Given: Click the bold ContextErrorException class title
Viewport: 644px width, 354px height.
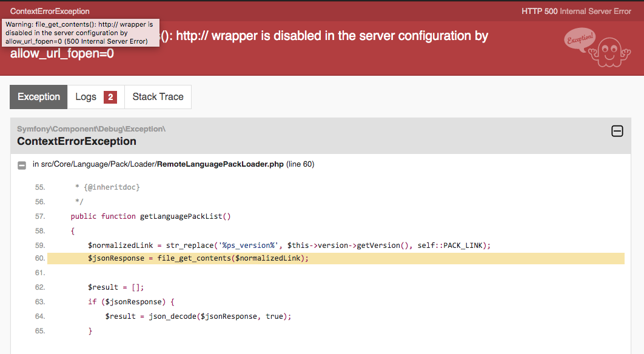Looking at the screenshot, I should [x=76, y=141].
